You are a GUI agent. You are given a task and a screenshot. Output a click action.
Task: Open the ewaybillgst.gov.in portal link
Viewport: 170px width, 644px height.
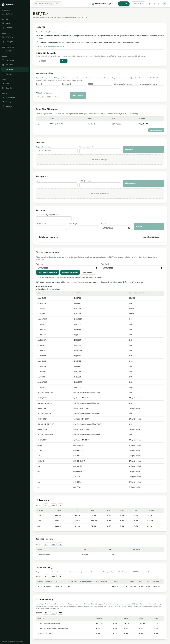[55, 46]
